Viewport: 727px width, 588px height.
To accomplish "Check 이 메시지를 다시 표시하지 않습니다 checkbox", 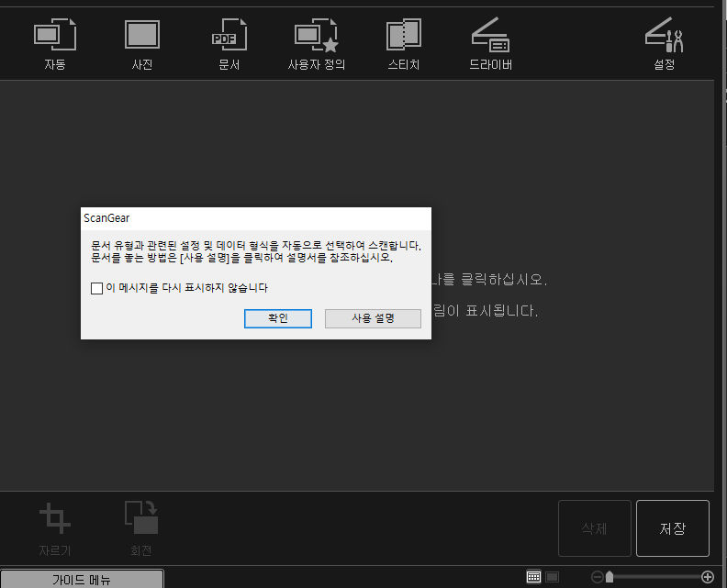I will pos(96,288).
